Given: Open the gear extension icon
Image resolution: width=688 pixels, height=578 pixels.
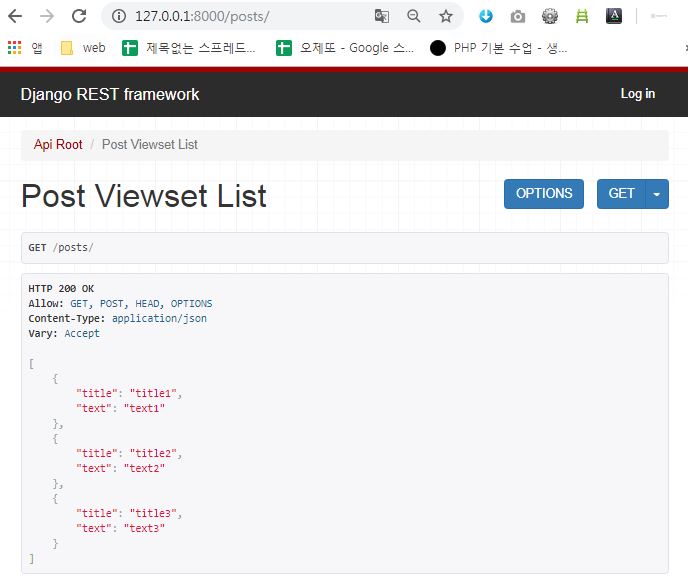Looking at the screenshot, I should [x=550, y=16].
